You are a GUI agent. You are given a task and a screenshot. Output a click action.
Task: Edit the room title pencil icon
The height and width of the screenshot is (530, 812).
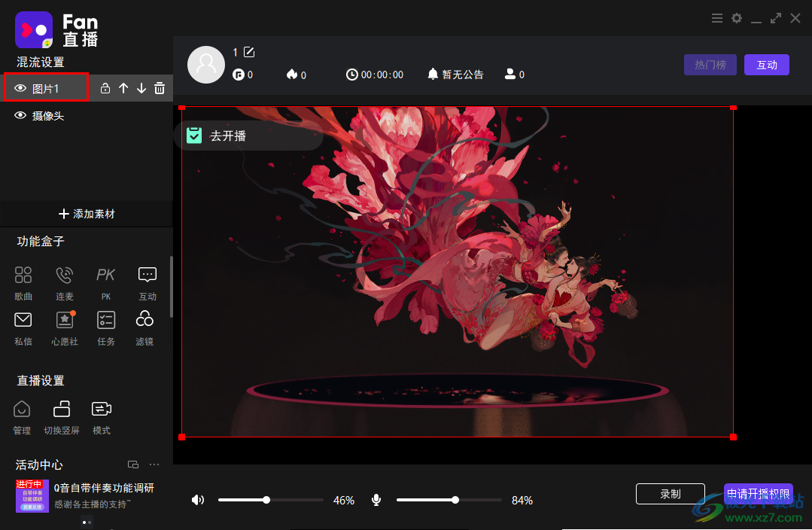click(x=249, y=52)
